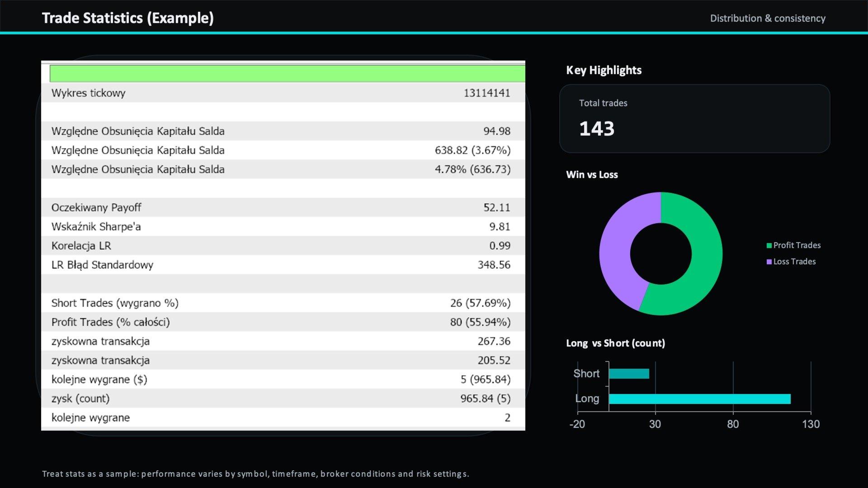Click the LR Błąd Standardowy value 348.56

pos(494,265)
